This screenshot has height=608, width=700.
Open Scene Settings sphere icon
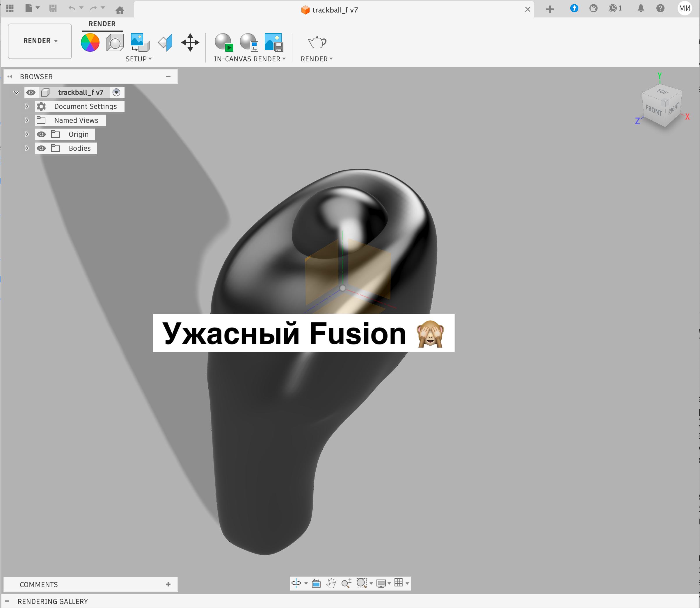115,43
